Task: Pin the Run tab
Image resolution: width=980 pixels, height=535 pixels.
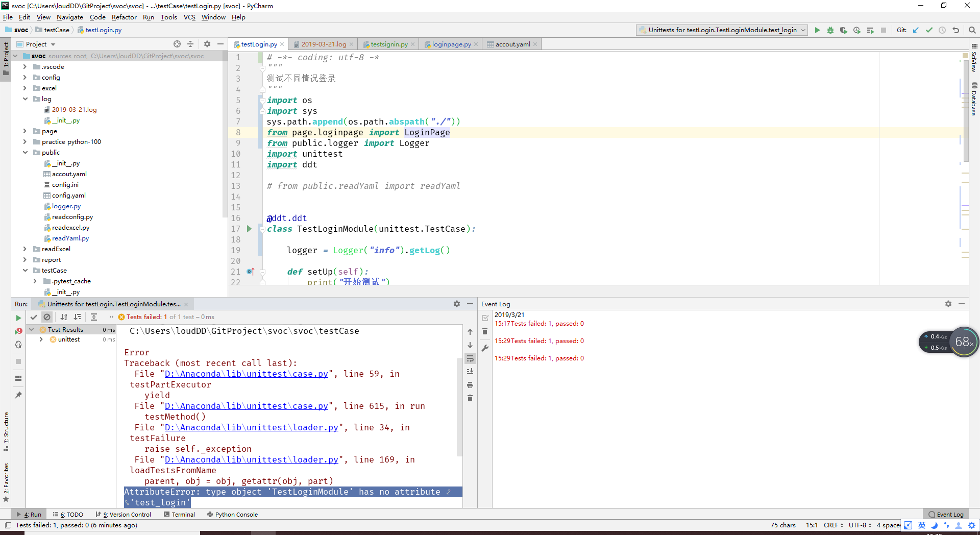Action: [x=18, y=395]
